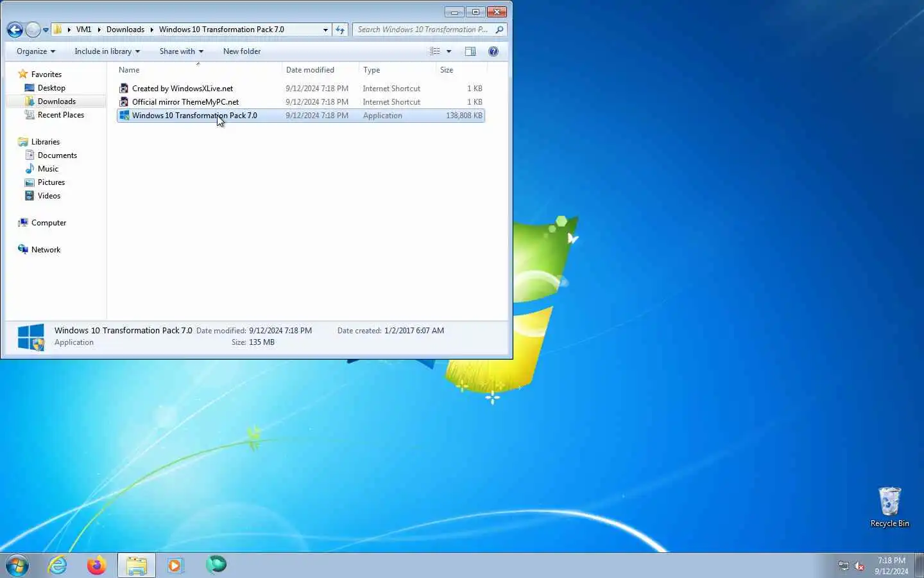
Task: Minimize the Explorer window
Action: pos(454,12)
